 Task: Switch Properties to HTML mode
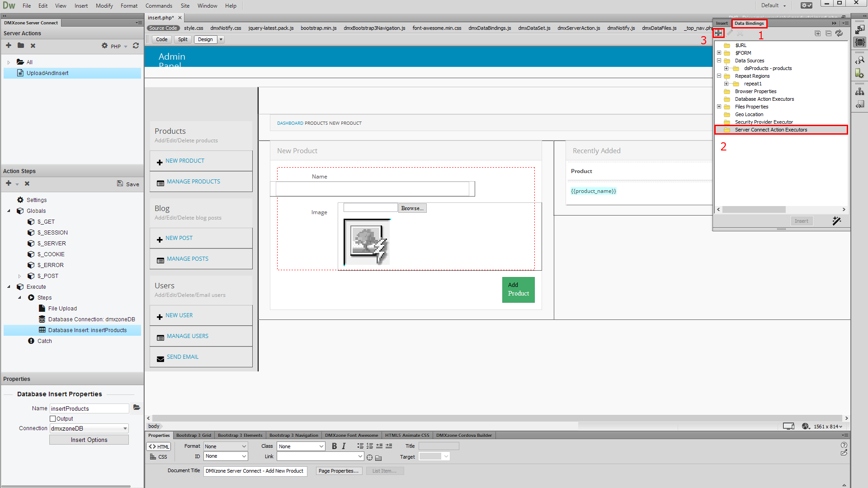point(159,446)
